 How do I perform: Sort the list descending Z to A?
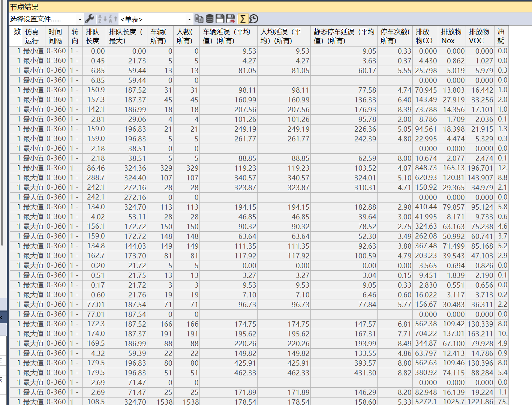coord(113,19)
